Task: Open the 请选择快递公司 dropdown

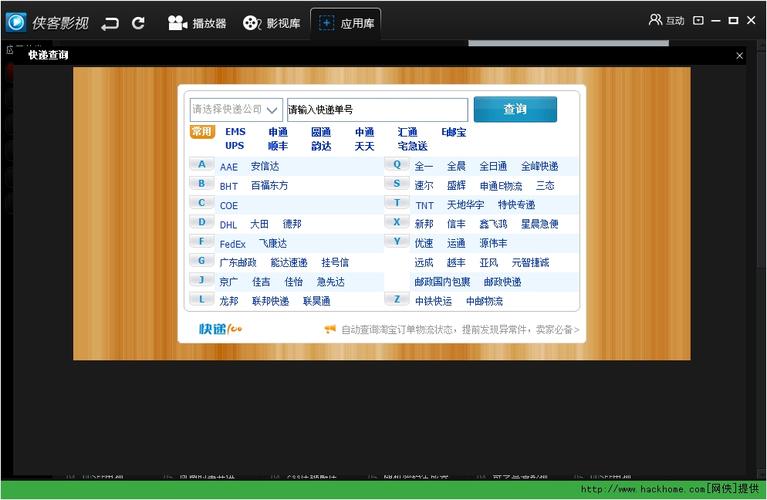Action: point(236,110)
